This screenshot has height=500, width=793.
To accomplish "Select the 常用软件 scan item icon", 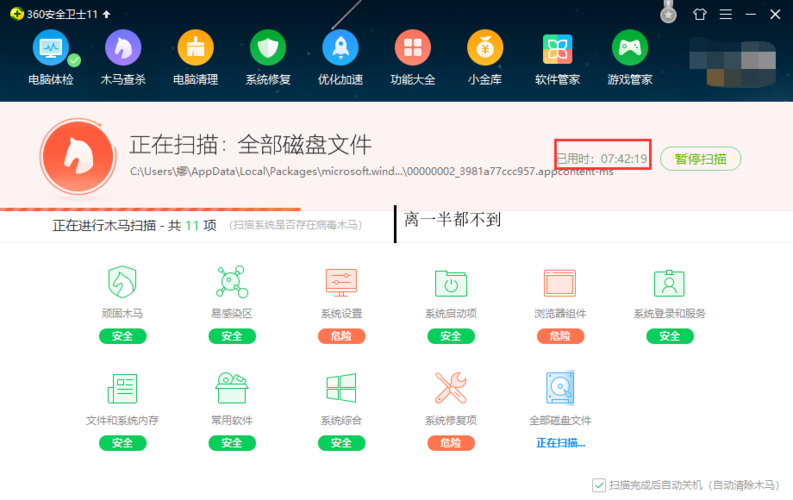I will click(x=232, y=388).
